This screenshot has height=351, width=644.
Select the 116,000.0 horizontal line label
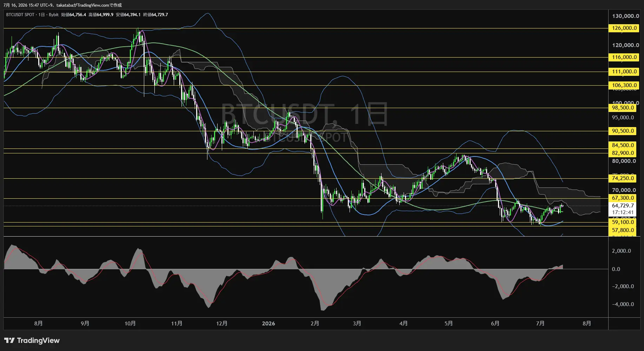click(624, 57)
